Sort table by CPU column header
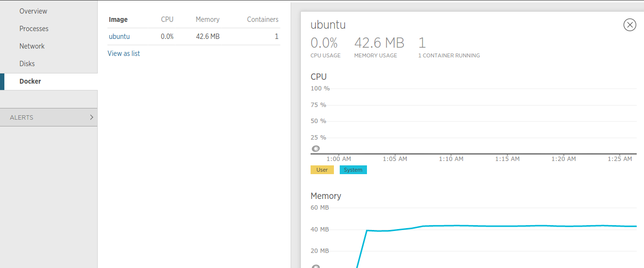This screenshot has height=268, width=644. pos(167,20)
